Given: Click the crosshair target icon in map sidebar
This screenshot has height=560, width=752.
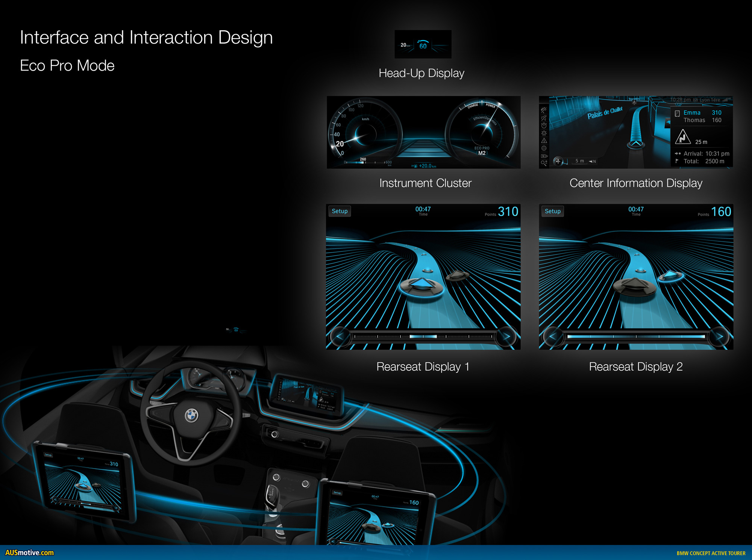Looking at the screenshot, I should pos(544,148).
